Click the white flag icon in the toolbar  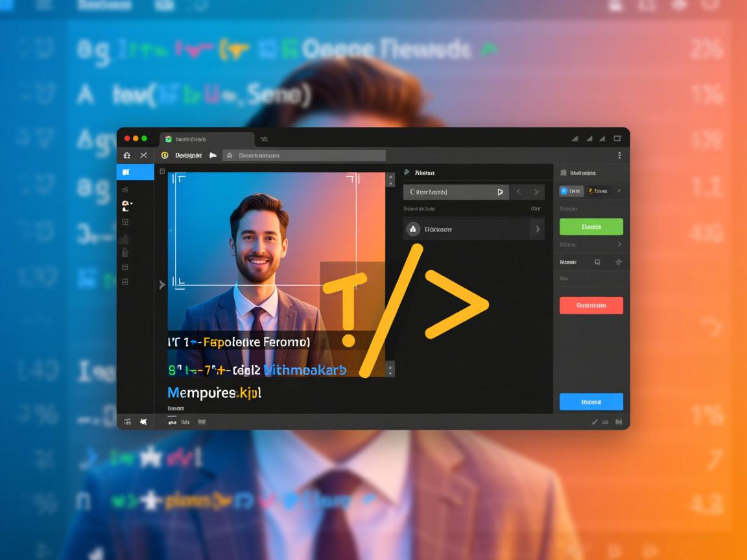click(212, 156)
